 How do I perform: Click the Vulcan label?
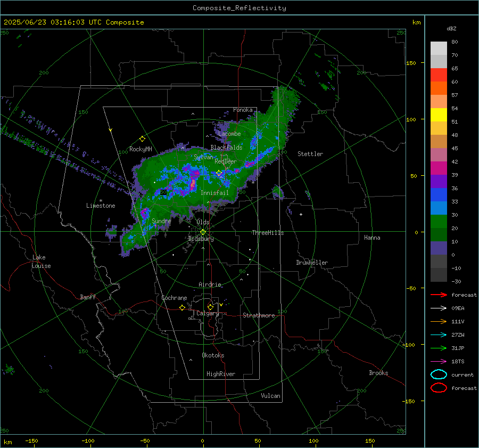(x=270, y=396)
